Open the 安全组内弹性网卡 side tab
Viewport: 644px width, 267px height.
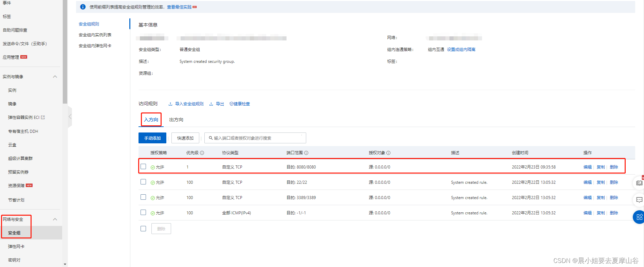pyautogui.click(x=95, y=46)
